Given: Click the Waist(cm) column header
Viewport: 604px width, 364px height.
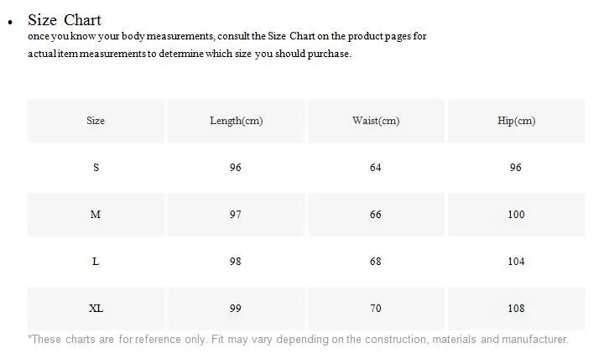Looking at the screenshot, I should point(376,121).
